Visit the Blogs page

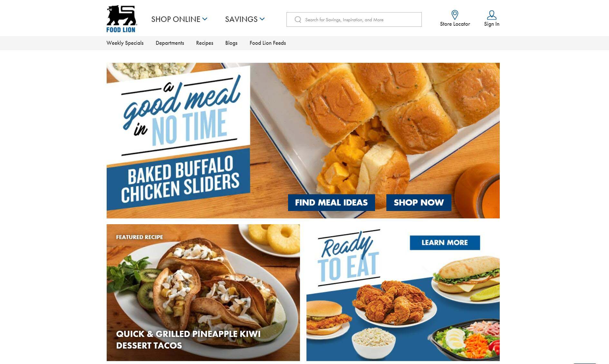coord(231,43)
